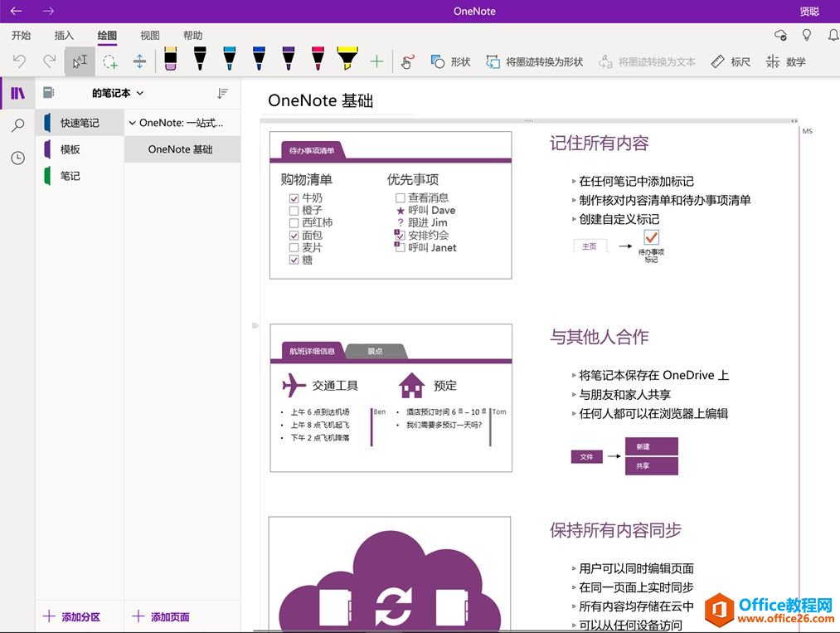
Task: Switch to the 视图 tab
Action: point(150,36)
